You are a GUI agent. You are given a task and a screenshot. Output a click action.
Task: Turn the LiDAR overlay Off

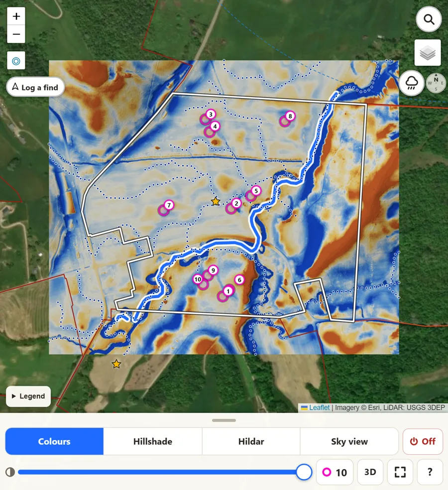pos(423,441)
